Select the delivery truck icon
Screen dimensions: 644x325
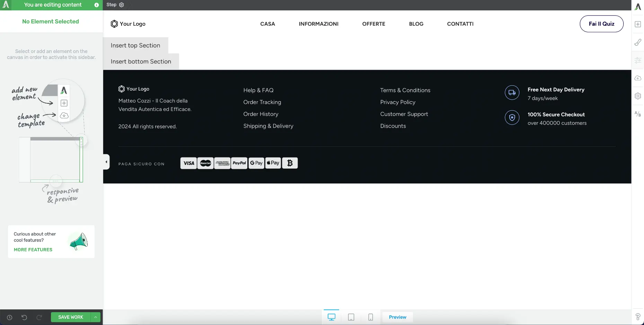click(512, 93)
